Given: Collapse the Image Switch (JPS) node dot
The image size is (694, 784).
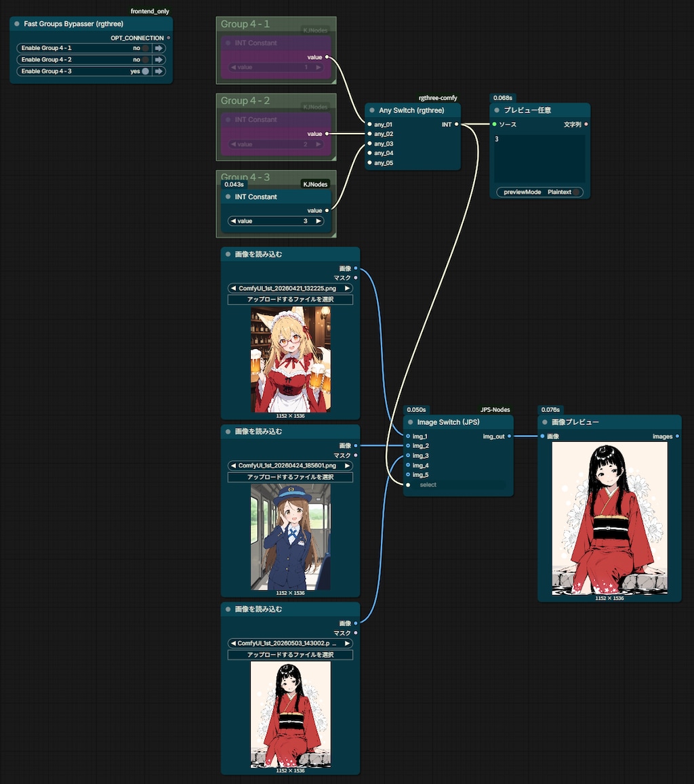Looking at the screenshot, I should point(411,422).
